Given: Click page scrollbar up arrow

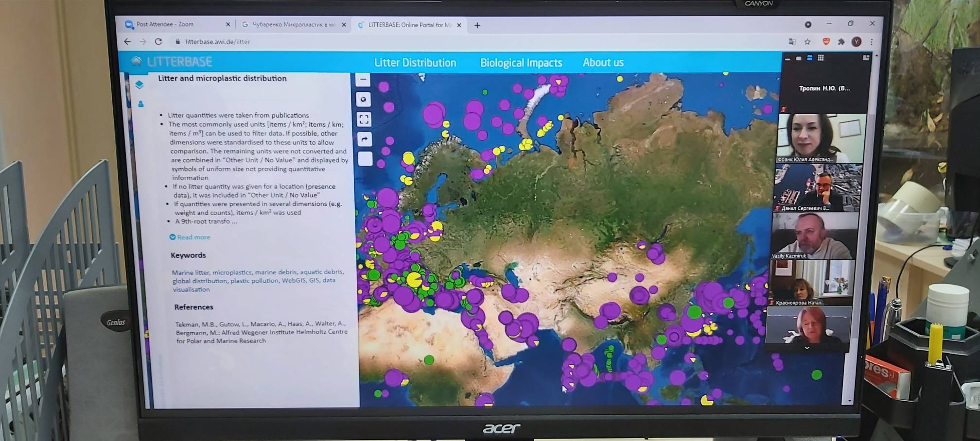Looking at the screenshot, I should (x=876, y=56).
